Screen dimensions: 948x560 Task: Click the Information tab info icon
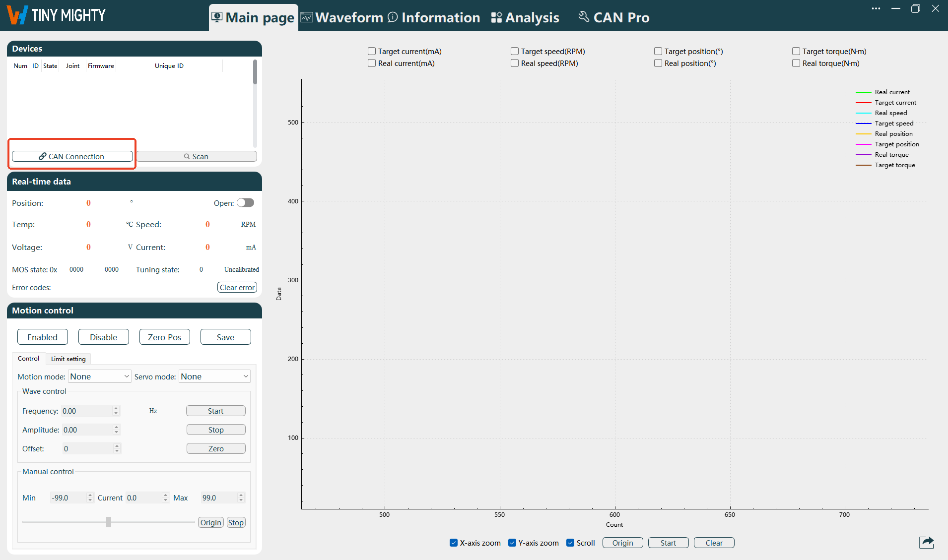pos(393,17)
